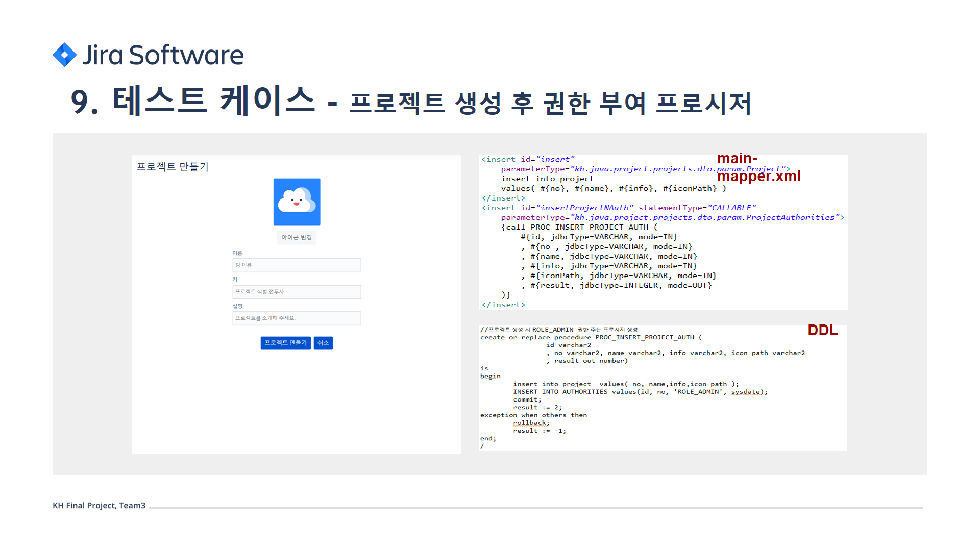Click the 'insert into project' code line

[547, 179]
